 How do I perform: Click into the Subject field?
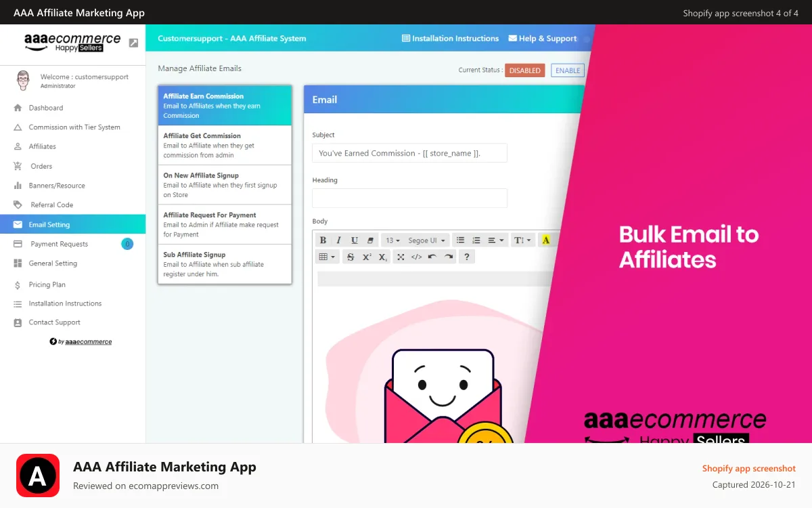point(409,153)
